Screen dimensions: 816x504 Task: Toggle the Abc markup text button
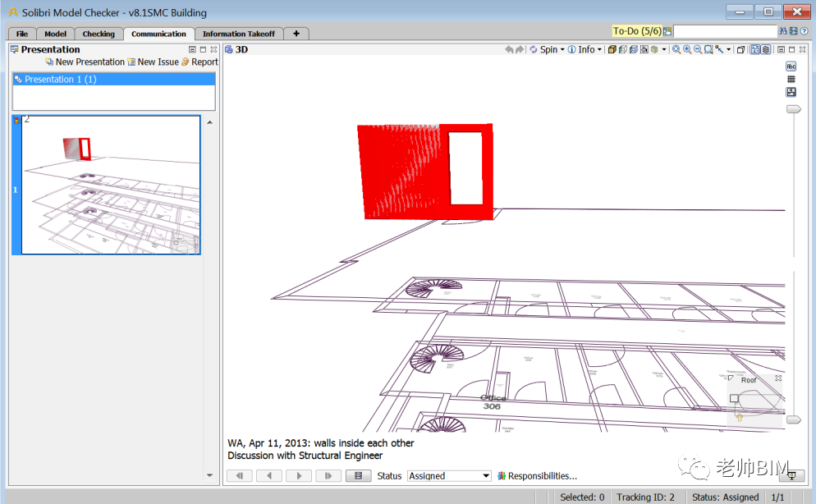[x=791, y=66]
